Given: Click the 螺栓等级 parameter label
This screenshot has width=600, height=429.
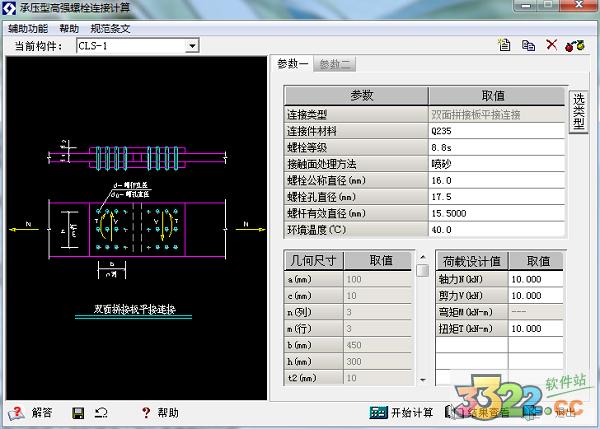Looking at the screenshot, I should click(x=356, y=148).
